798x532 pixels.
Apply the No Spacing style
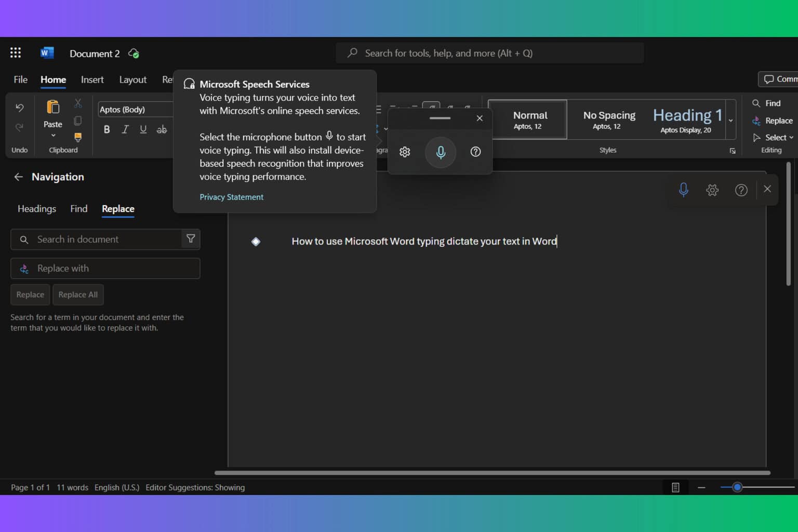coord(609,119)
